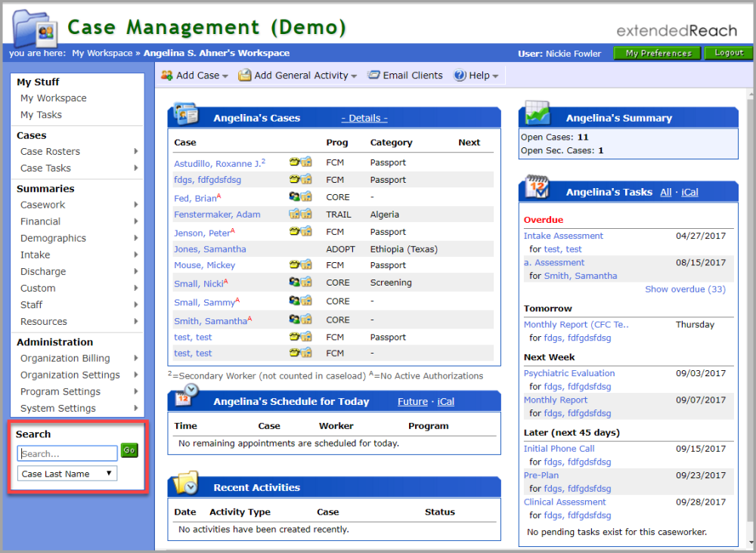Click the phone icon in test, test Passport row
This screenshot has height=553, width=756.
(x=294, y=337)
